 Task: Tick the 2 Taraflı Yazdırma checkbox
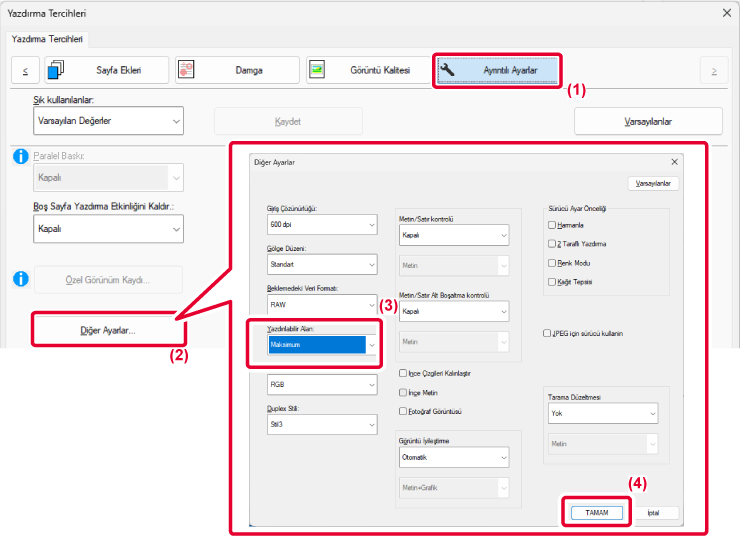tap(553, 244)
